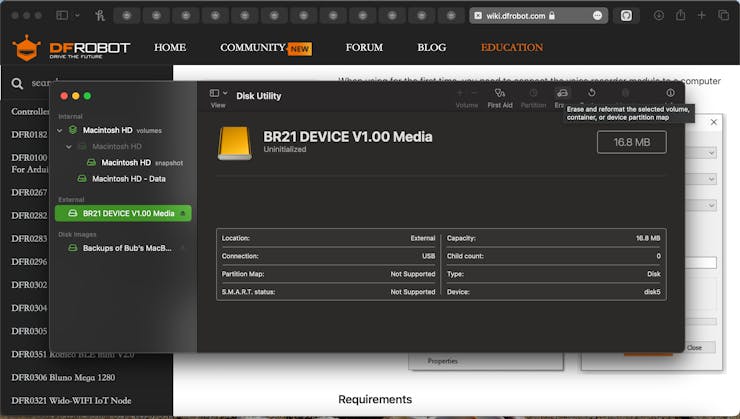The height and width of the screenshot is (419, 740).
Task: Collapse the dimmed Macintosh HD container chevron
Action: tap(69, 147)
